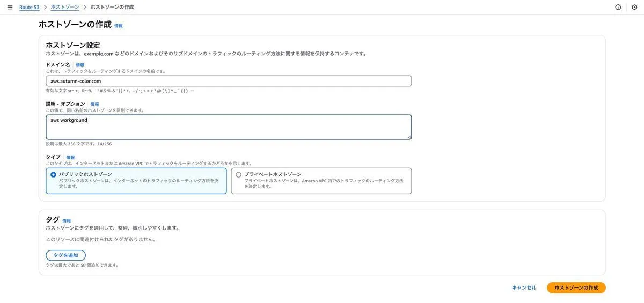Click the orange ホストゾーンの作成 button
The width and height of the screenshot is (644, 303).
pos(576,287)
